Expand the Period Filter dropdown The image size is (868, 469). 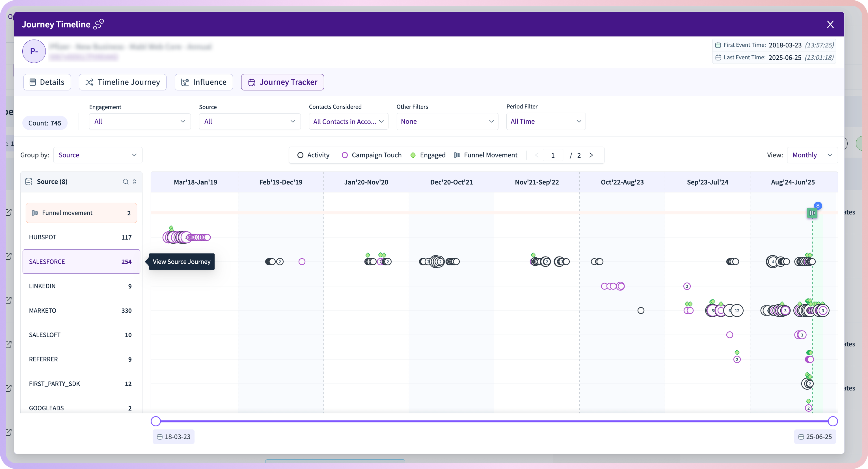click(546, 121)
